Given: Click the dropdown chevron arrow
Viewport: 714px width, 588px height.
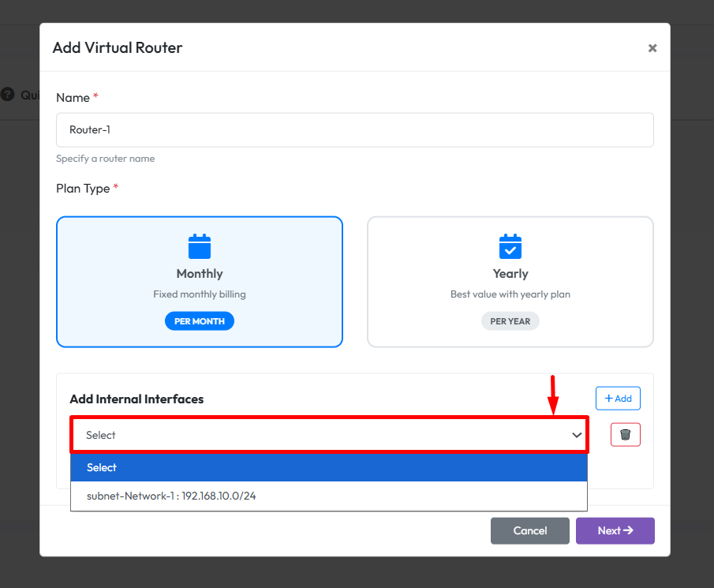Looking at the screenshot, I should (577, 436).
